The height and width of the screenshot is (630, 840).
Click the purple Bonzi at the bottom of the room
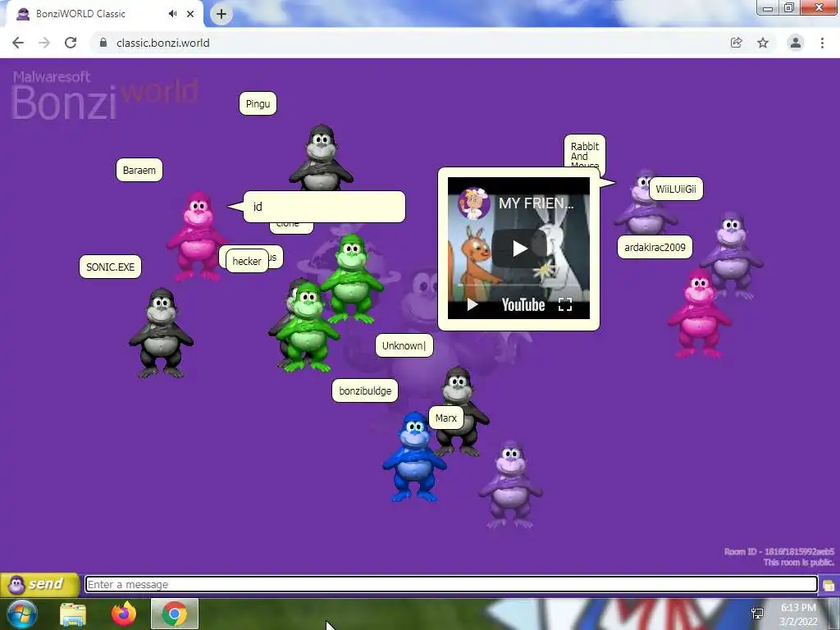(510, 485)
